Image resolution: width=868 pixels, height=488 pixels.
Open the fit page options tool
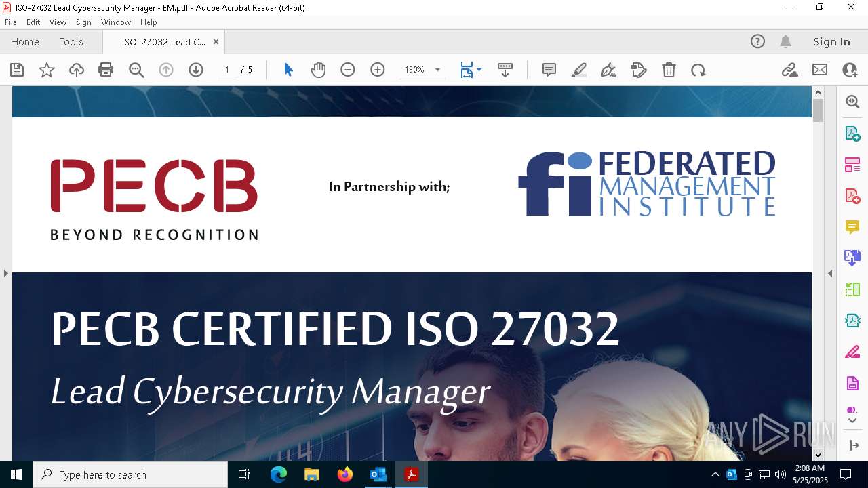click(467, 70)
